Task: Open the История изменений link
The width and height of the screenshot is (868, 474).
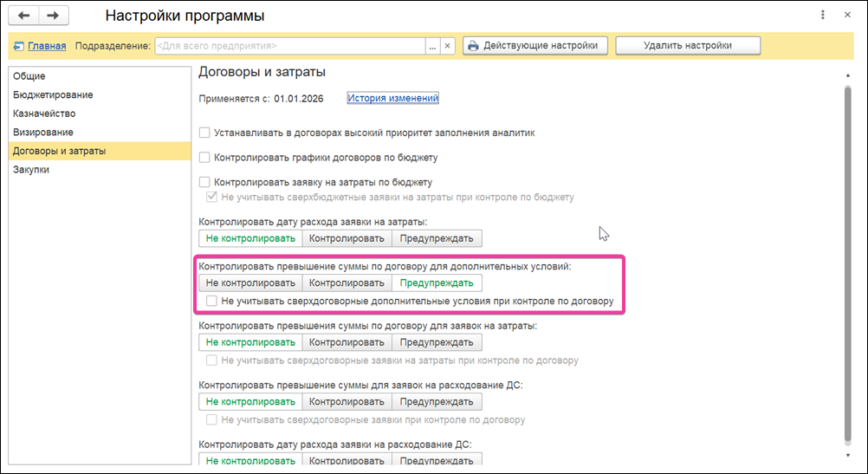Action: (x=393, y=98)
